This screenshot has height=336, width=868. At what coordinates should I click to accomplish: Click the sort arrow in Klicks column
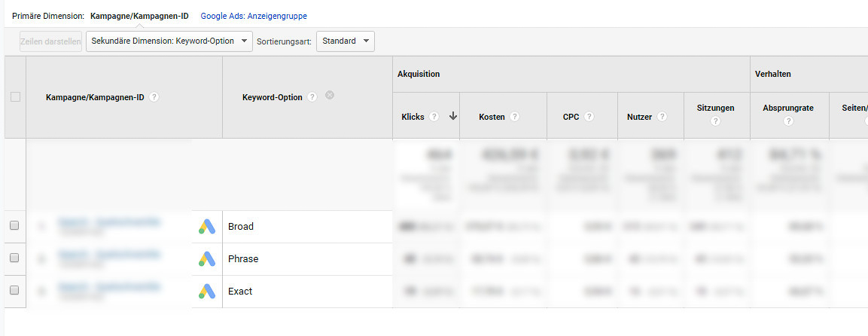[452, 116]
